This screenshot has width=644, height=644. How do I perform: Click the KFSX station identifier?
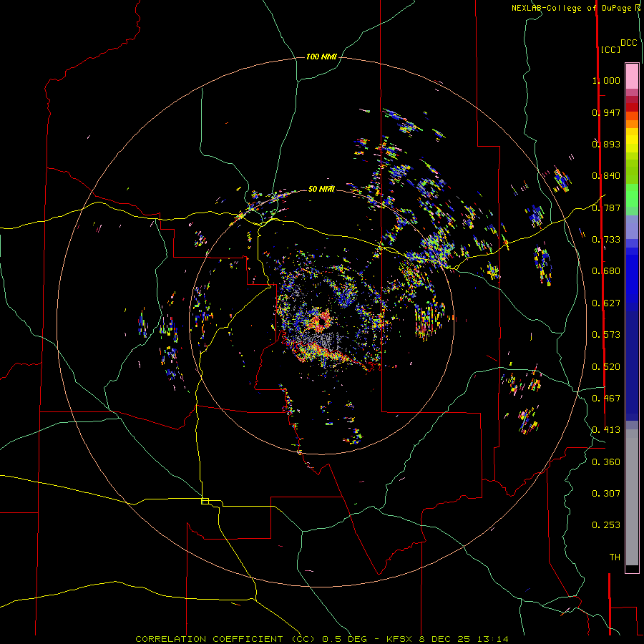click(400, 639)
